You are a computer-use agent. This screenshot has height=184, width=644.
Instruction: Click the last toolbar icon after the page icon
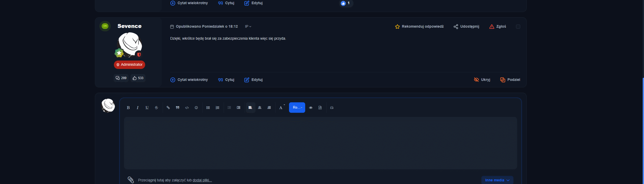[x=332, y=108]
